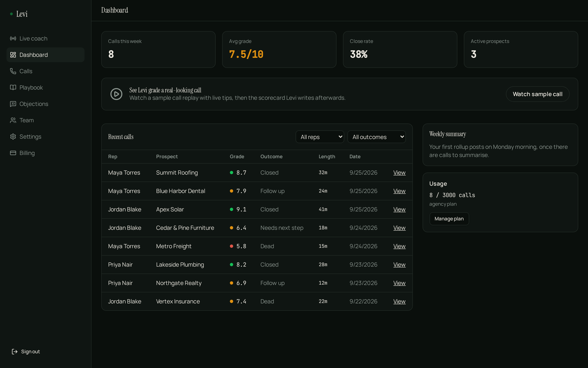The height and width of the screenshot is (368, 588).
Task: Click the Sign out label
Action: (30, 351)
